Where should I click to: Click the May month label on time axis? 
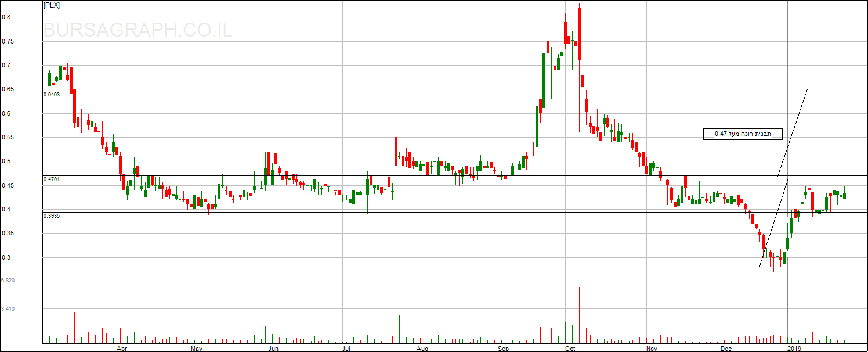(x=196, y=349)
